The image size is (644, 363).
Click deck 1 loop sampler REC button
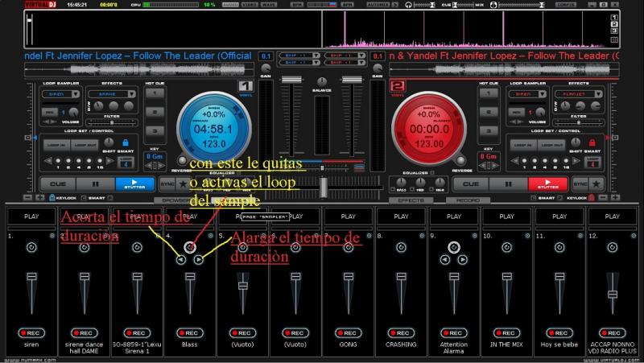[49, 112]
